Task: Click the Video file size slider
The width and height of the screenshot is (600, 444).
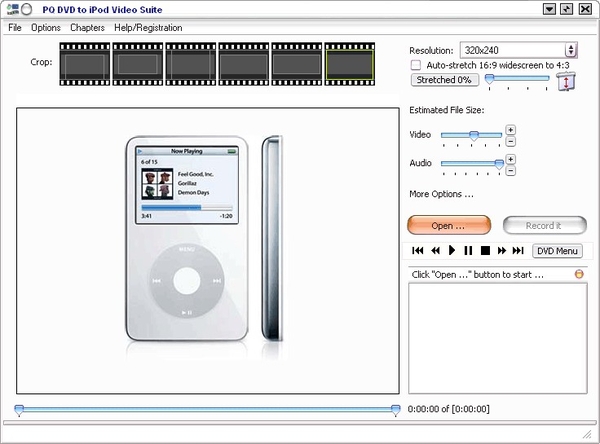Action: pyautogui.click(x=471, y=134)
